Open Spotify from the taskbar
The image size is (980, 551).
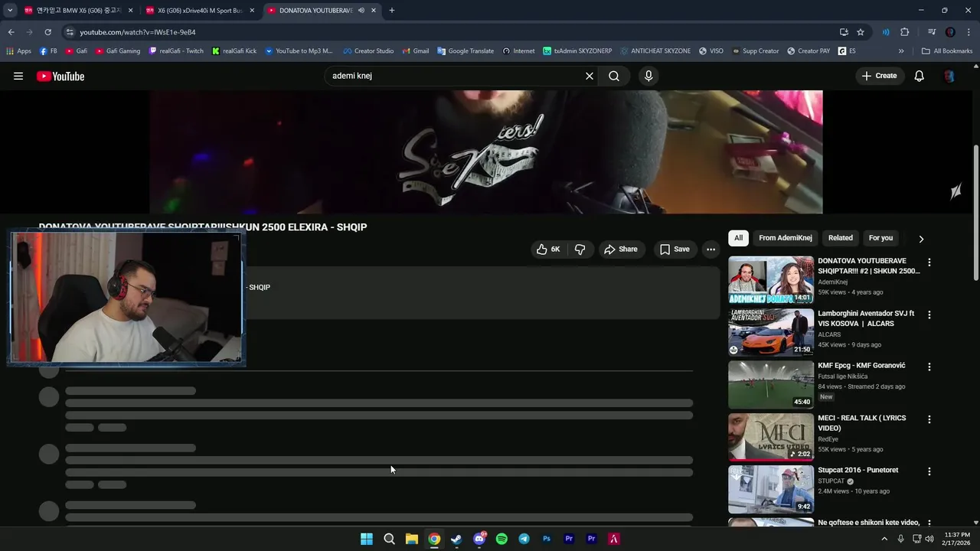pyautogui.click(x=501, y=539)
